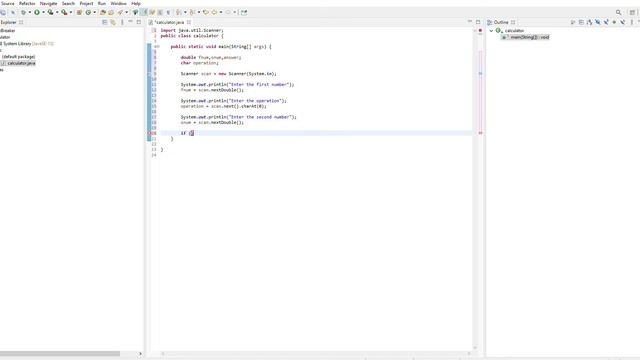Click the 'Enter the first number' println line
This screenshot has height=360, width=640.
238,84
